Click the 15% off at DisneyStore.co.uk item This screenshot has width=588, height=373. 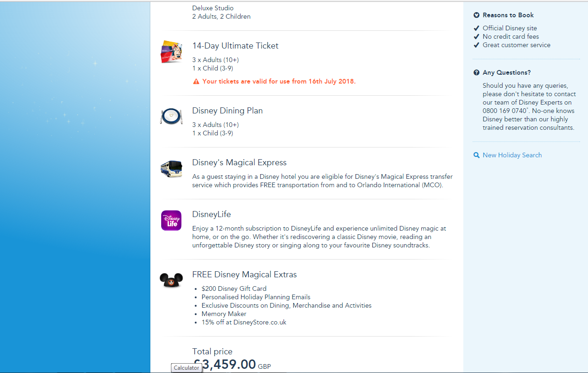tap(244, 322)
